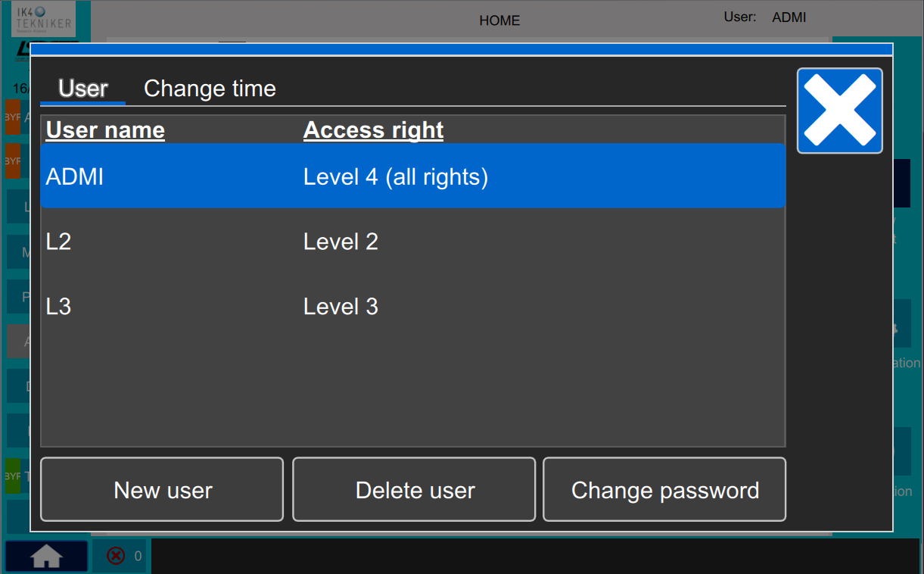Click the IK4 Tekniker logo

pos(43,19)
